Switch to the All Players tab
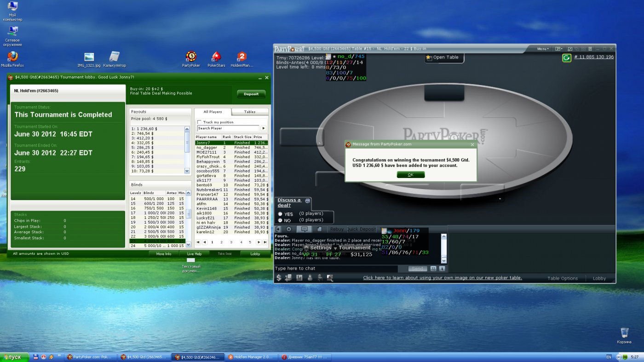Image resolution: width=644 pixels, height=362 pixels. click(213, 112)
